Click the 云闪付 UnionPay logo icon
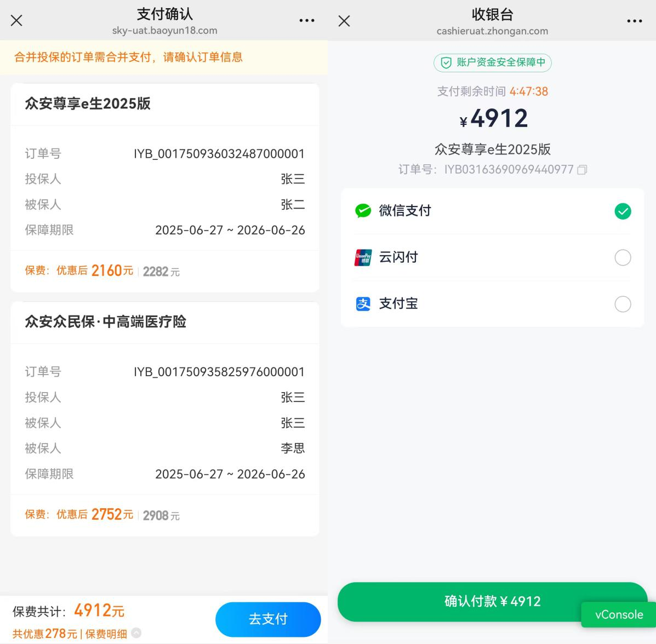This screenshot has height=644, width=656. [x=363, y=257]
